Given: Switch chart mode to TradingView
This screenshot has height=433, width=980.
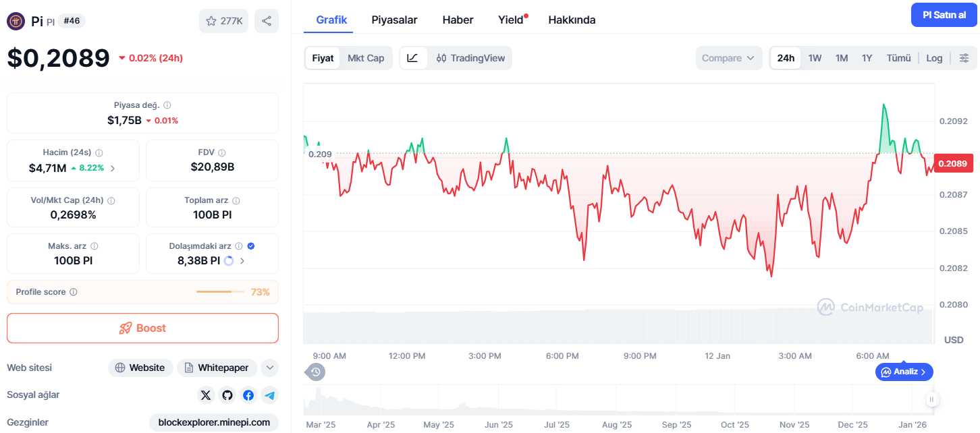Looking at the screenshot, I should [x=470, y=58].
